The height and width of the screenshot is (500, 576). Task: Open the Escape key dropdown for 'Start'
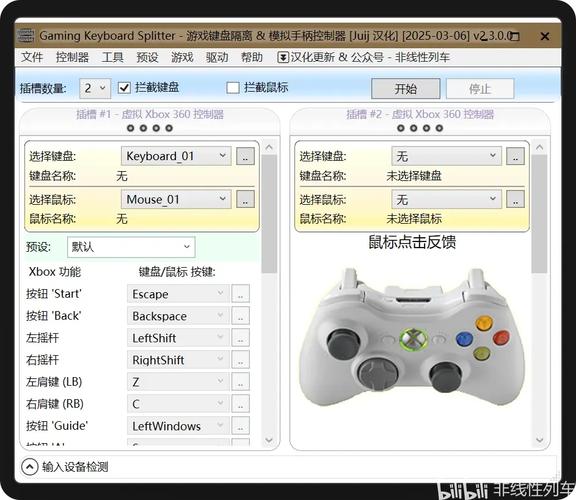point(178,294)
